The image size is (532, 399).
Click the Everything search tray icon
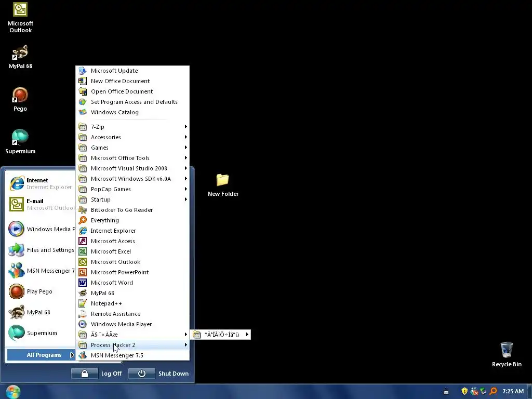tap(494, 391)
